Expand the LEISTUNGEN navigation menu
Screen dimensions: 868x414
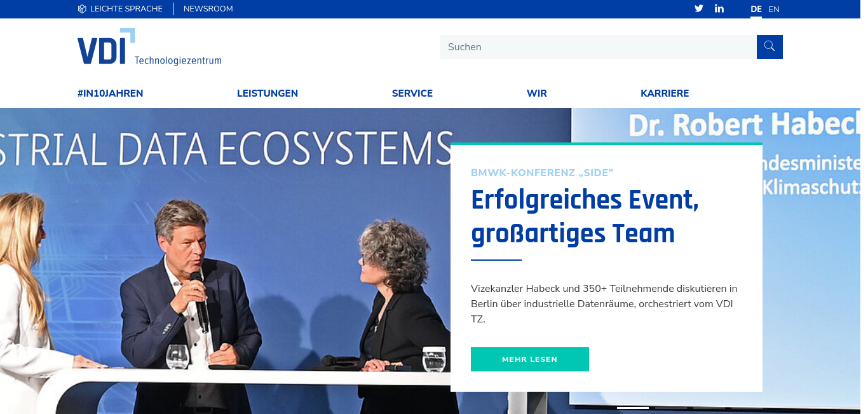pos(268,93)
